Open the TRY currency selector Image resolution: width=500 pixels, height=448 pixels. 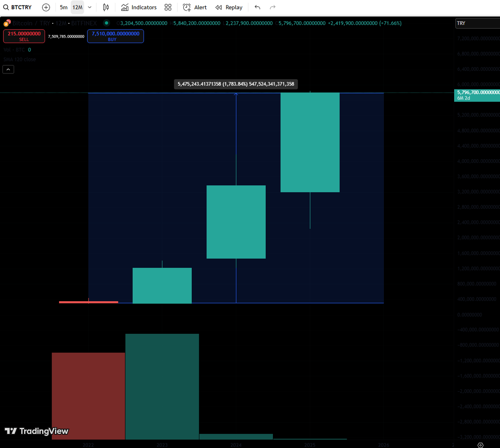pos(477,23)
